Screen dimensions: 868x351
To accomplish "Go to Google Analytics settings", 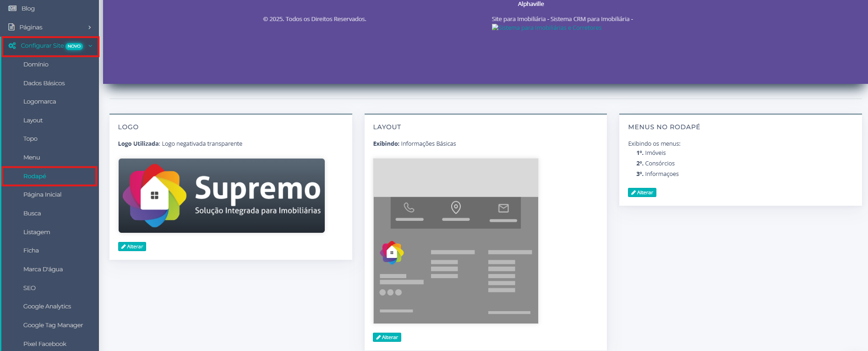I will coord(47,307).
